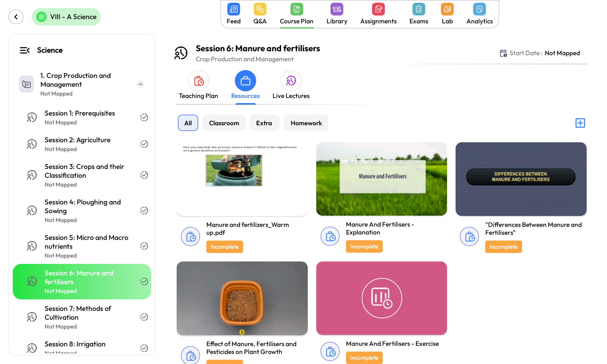Open the Differences Between Manure and Fertilisers thumbnail

[521, 179]
